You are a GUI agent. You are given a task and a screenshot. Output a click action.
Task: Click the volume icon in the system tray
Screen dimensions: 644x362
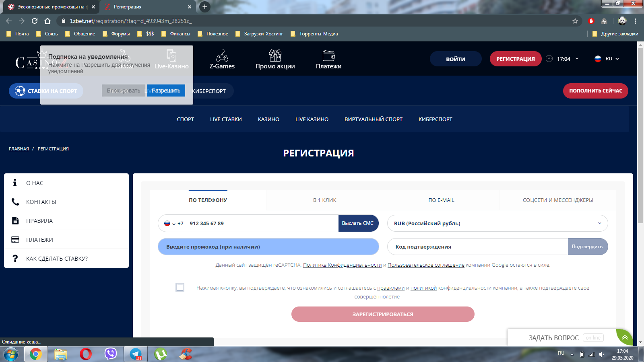[601, 354]
